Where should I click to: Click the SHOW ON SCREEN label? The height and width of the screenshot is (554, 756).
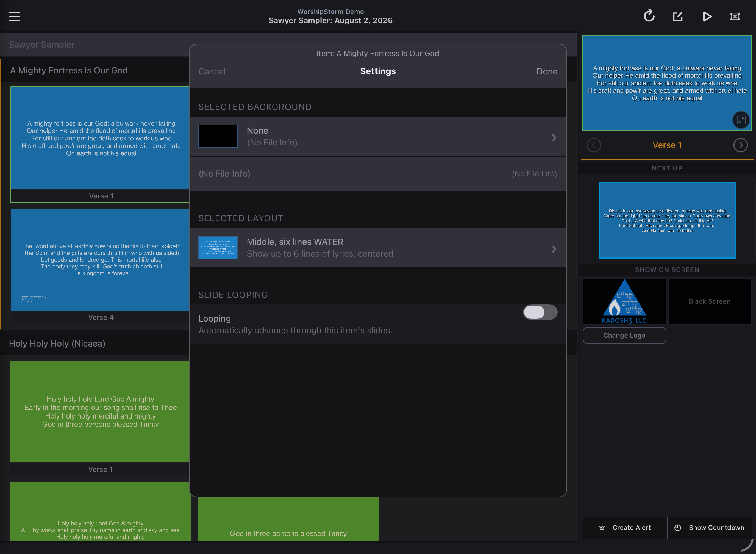(x=667, y=270)
